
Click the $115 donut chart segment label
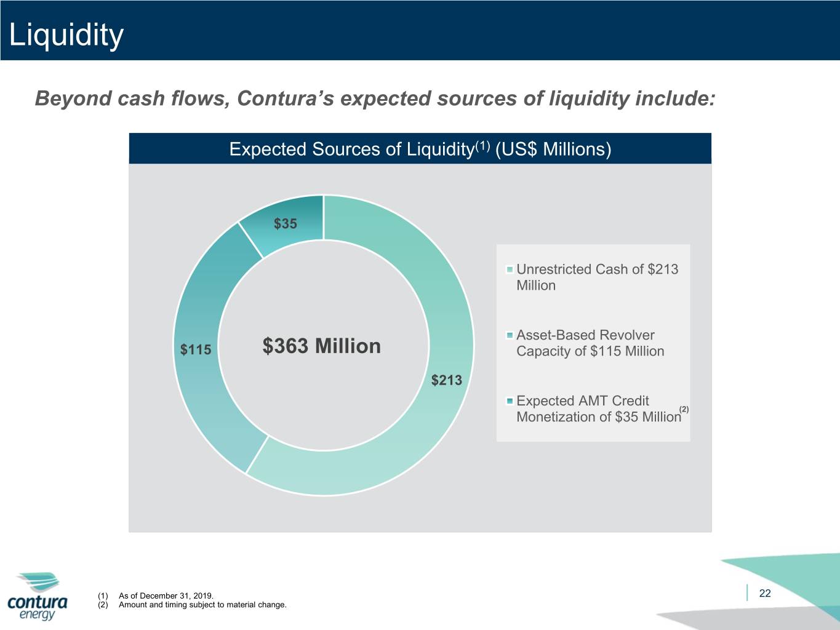[x=196, y=350]
